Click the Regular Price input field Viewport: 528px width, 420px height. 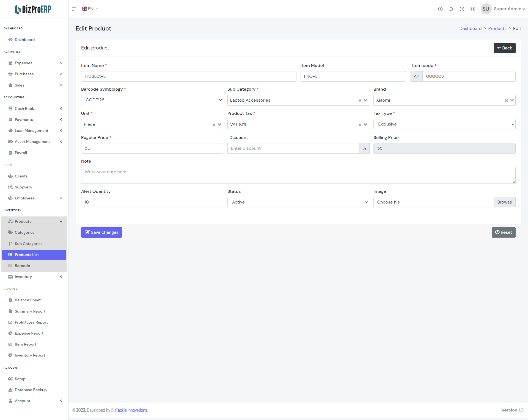tap(152, 148)
